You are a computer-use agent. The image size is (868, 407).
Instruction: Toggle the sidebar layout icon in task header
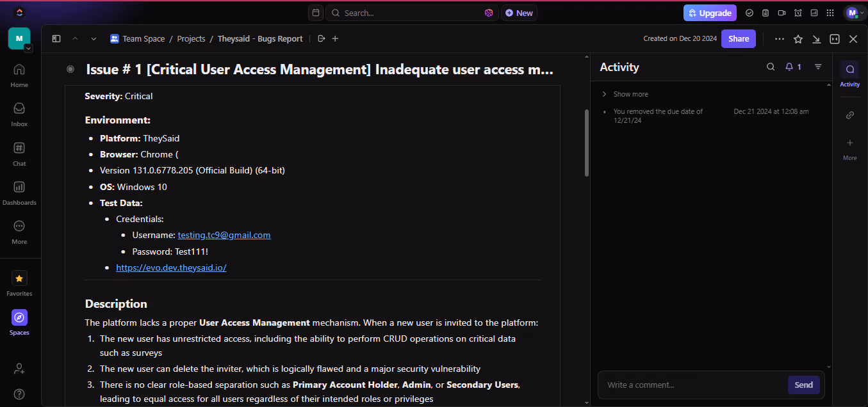56,38
